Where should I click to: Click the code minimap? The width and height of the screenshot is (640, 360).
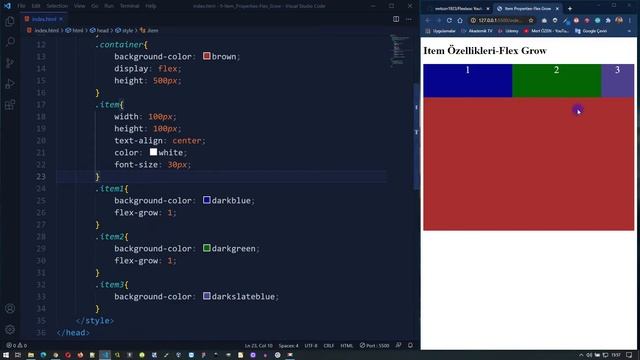tap(399, 51)
